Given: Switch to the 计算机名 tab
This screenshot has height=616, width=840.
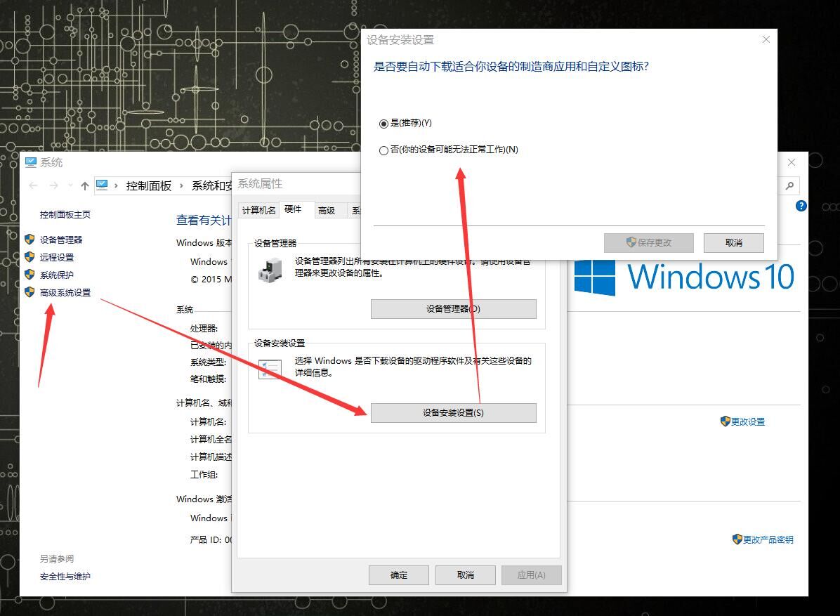Looking at the screenshot, I should click(x=258, y=211).
